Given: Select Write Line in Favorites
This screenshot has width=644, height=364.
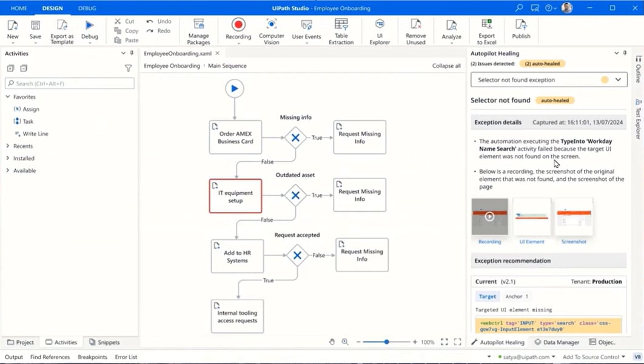Looking at the screenshot, I should coord(31,133).
